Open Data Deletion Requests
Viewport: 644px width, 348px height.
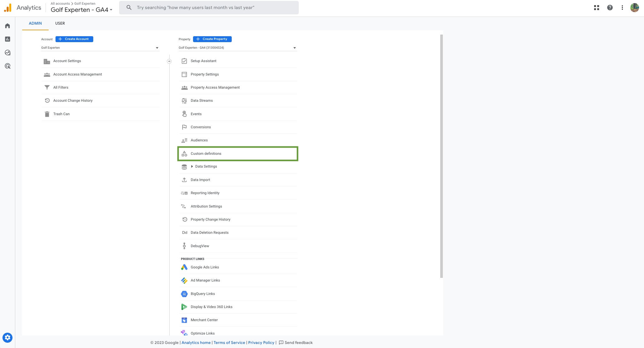(x=238, y=233)
